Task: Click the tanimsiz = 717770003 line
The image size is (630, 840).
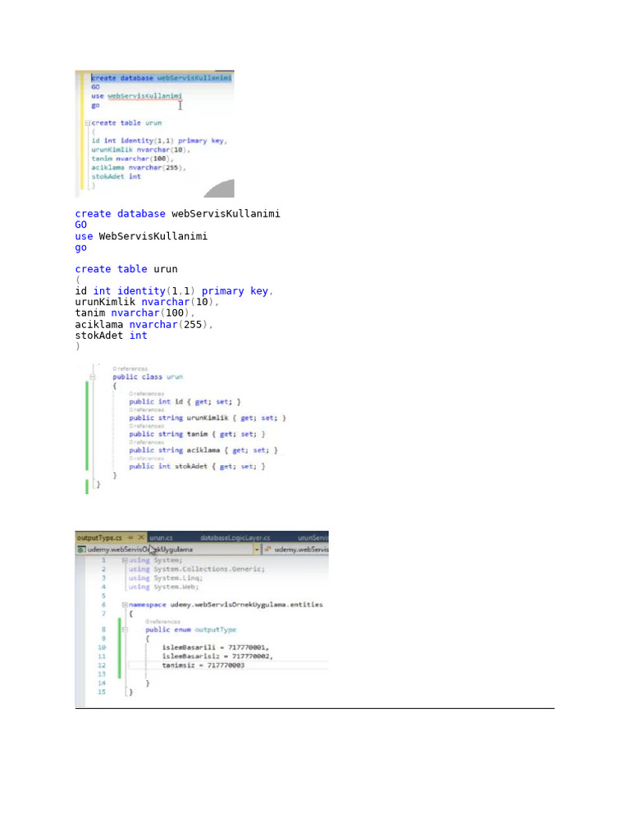Action: tap(203, 665)
